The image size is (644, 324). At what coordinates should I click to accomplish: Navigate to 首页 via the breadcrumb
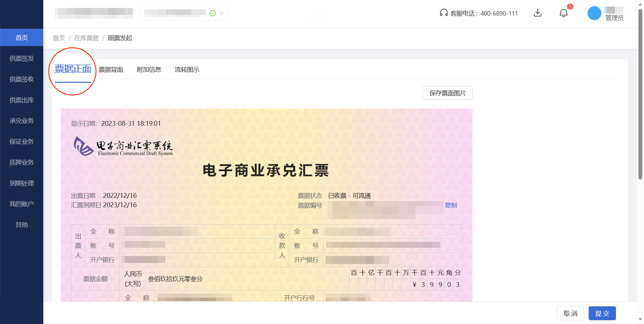pyautogui.click(x=59, y=38)
